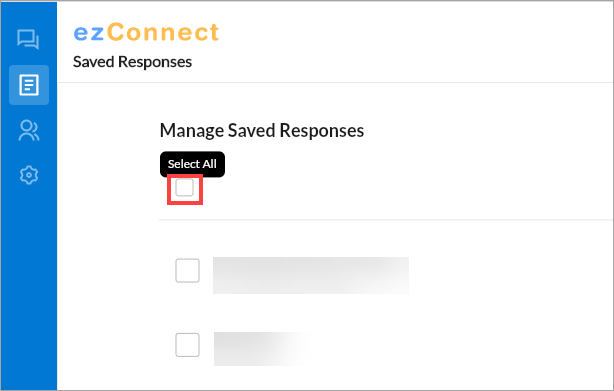Click the ezConnect logo

pos(146,32)
